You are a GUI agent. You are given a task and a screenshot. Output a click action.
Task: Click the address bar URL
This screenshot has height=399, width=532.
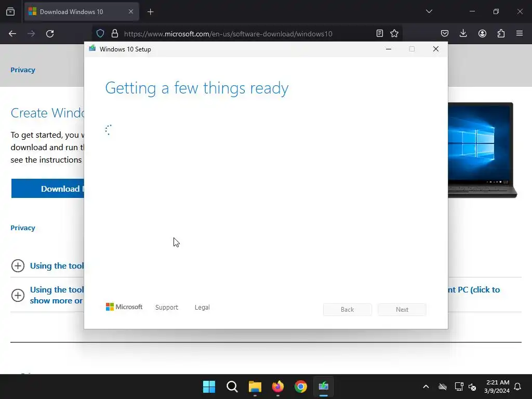click(228, 34)
